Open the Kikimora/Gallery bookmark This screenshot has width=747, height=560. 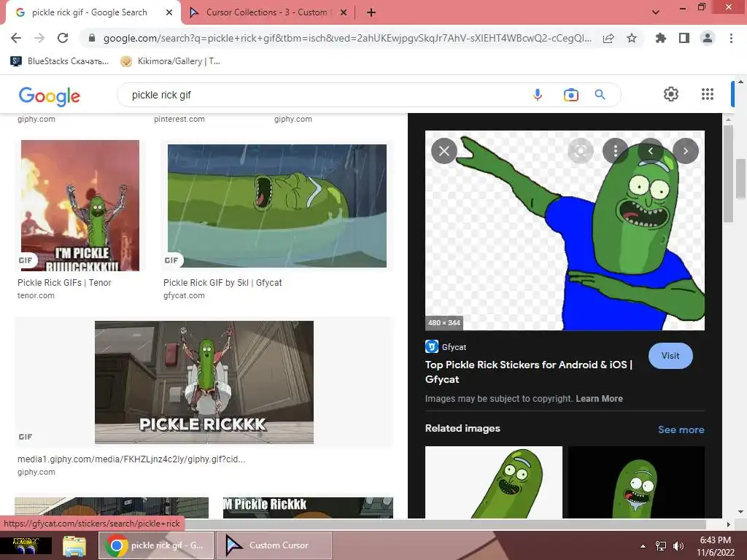click(x=170, y=61)
